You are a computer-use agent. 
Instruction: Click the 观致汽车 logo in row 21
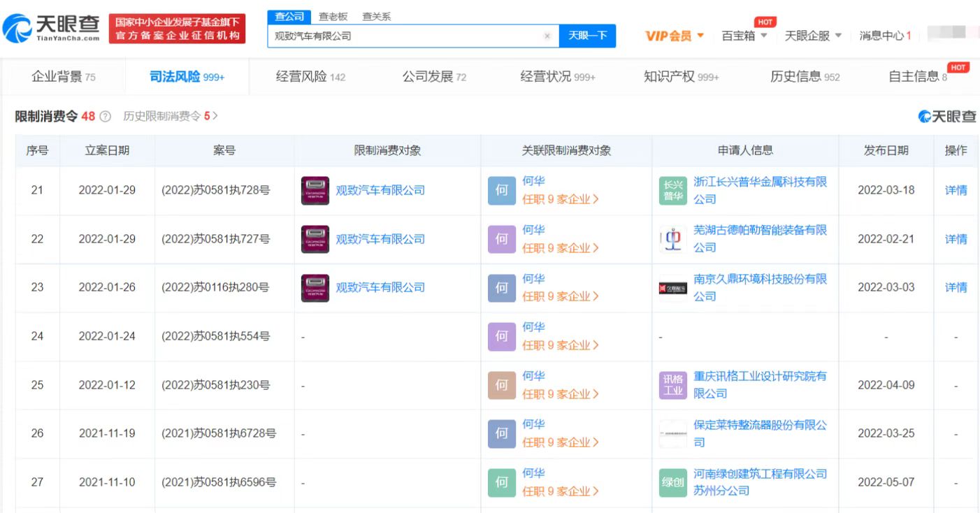click(315, 190)
